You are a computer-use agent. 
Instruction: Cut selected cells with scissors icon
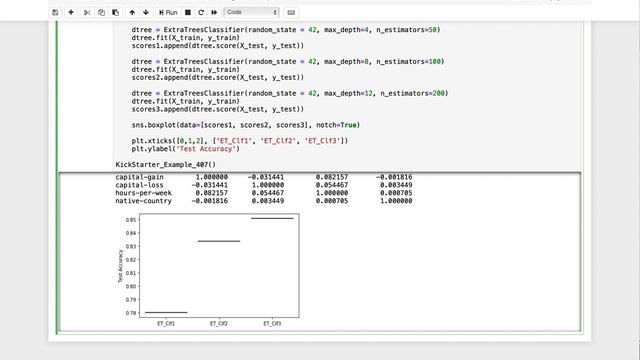tap(87, 13)
